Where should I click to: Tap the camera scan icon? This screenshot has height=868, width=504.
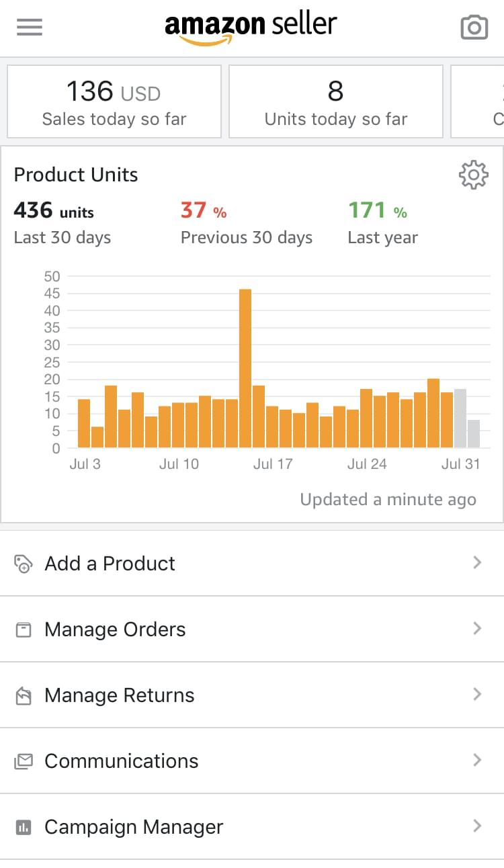tap(474, 28)
